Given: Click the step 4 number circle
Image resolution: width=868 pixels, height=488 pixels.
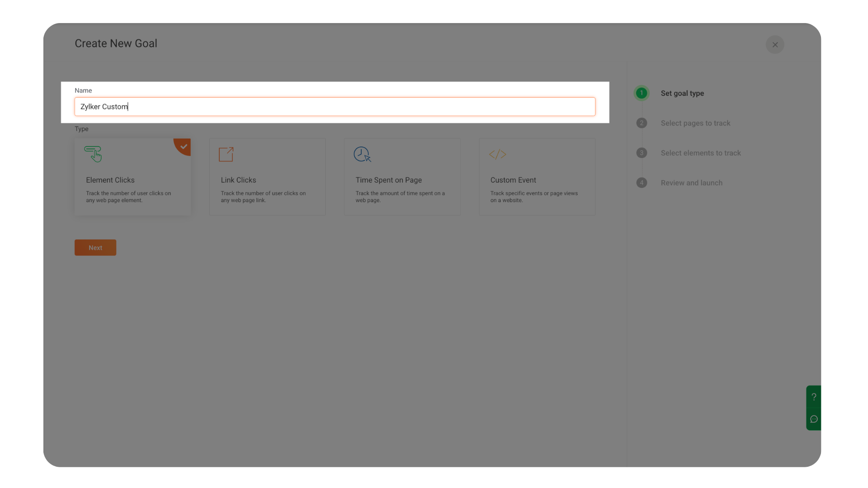Looking at the screenshot, I should click(641, 183).
